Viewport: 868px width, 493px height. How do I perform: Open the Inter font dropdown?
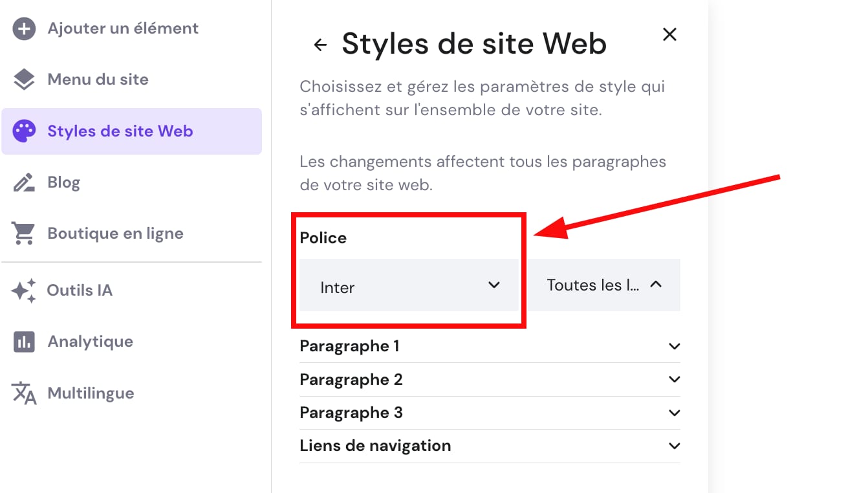pyautogui.click(x=409, y=285)
